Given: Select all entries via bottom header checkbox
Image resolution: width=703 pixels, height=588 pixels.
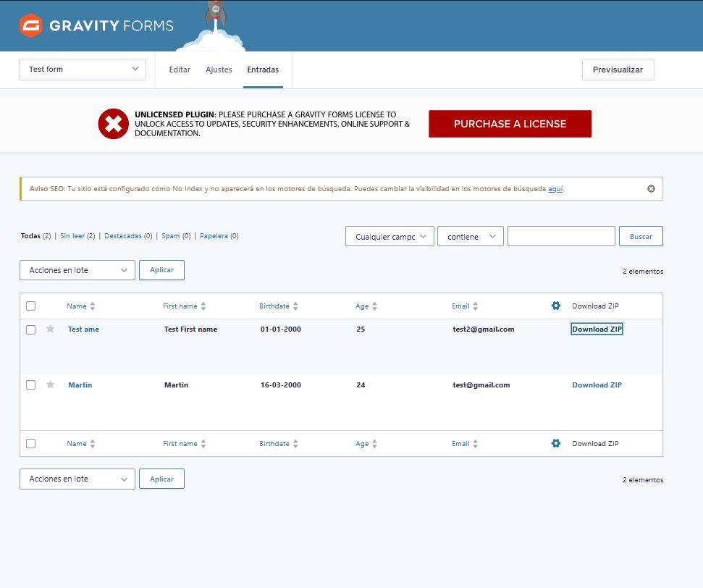Looking at the screenshot, I should click(x=30, y=444).
